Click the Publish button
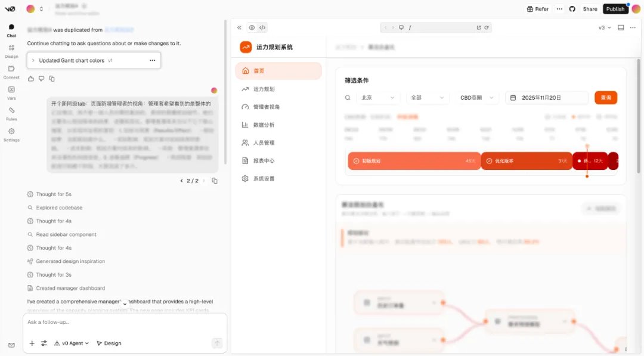 (615, 9)
